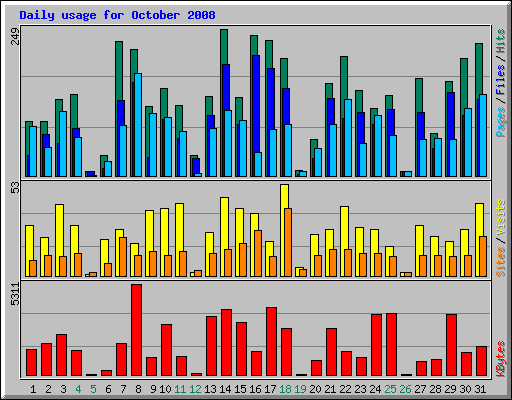Click the day 24 x-axis label
This screenshot has width=512, height=400.
[x=375, y=389]
